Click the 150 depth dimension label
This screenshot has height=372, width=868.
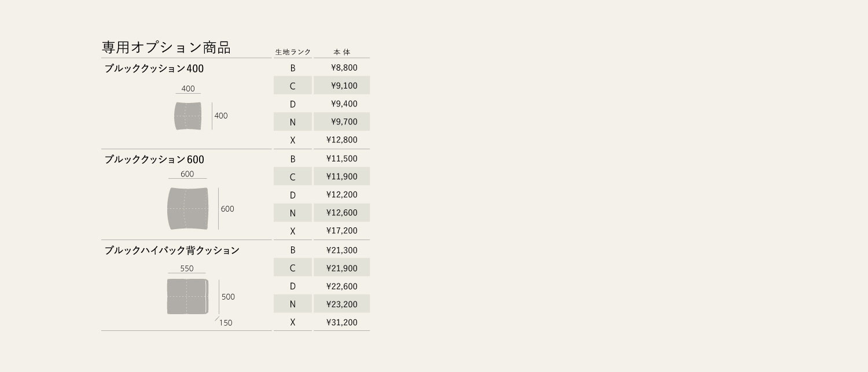pyautogui.click(x=226, y=323)
